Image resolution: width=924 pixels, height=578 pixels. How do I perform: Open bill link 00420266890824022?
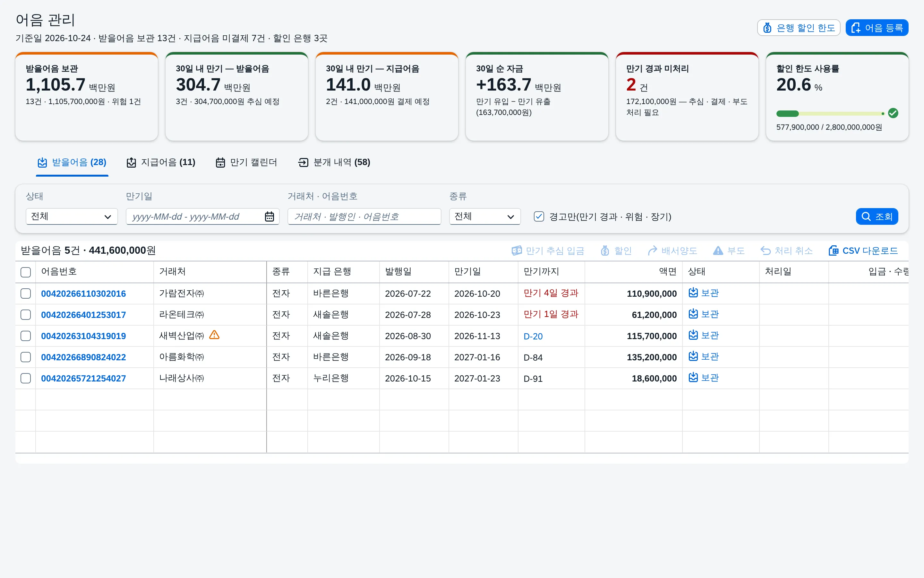click(x=83, y=357)
